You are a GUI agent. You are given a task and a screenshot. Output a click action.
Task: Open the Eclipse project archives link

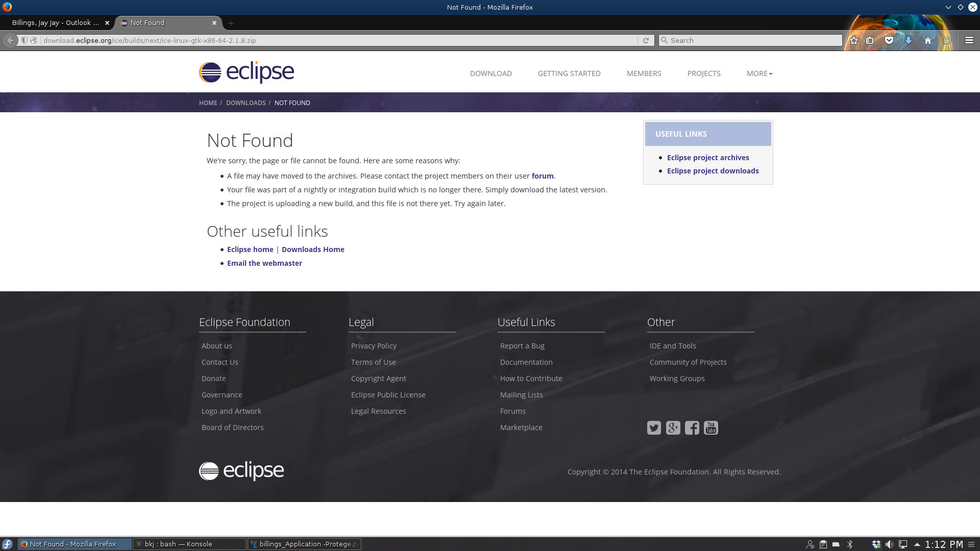[708, 158]
